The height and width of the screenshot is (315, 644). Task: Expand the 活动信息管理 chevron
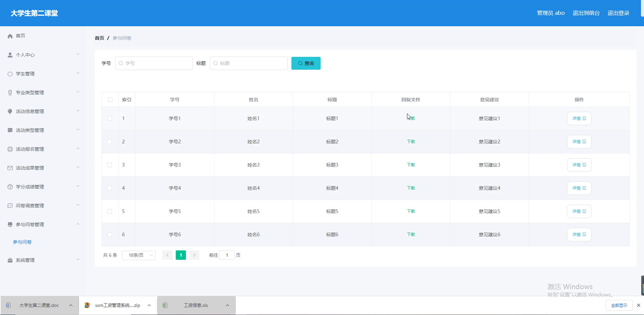pos(78,111)
